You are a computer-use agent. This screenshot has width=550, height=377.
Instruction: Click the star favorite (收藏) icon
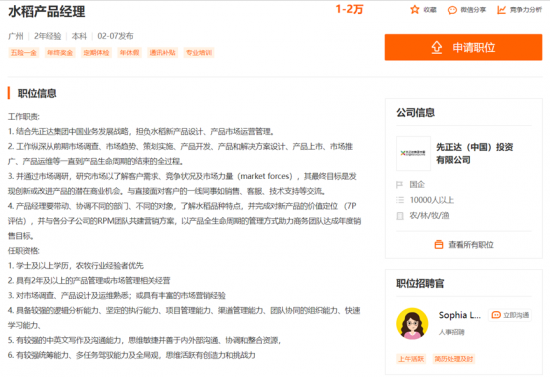click(415, 9)
